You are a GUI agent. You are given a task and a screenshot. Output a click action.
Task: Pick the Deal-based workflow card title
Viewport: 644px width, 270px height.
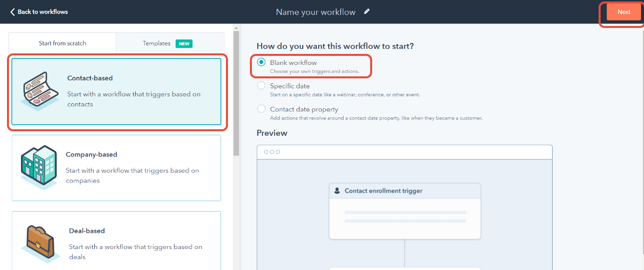(x=87, y=231)
